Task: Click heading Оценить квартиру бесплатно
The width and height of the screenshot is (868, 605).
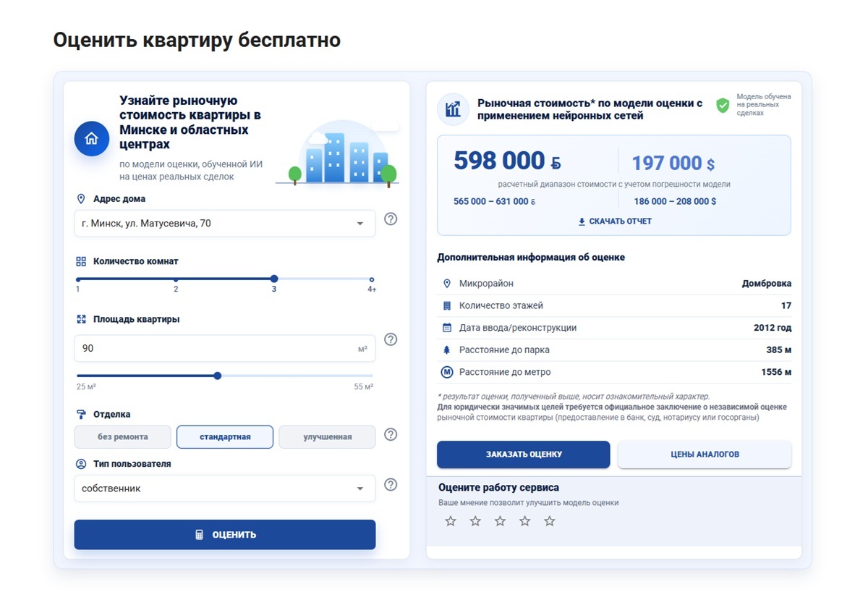Action: coord(197,40)
